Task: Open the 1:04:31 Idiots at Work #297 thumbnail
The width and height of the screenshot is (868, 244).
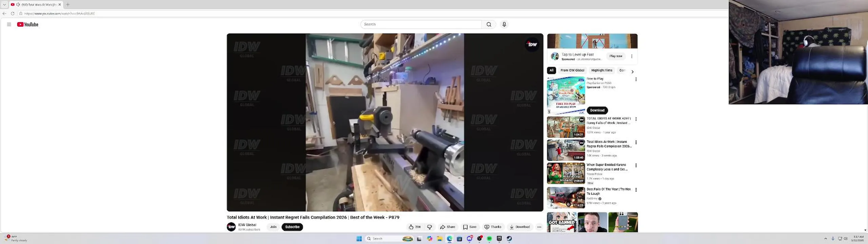Action: 566,127
